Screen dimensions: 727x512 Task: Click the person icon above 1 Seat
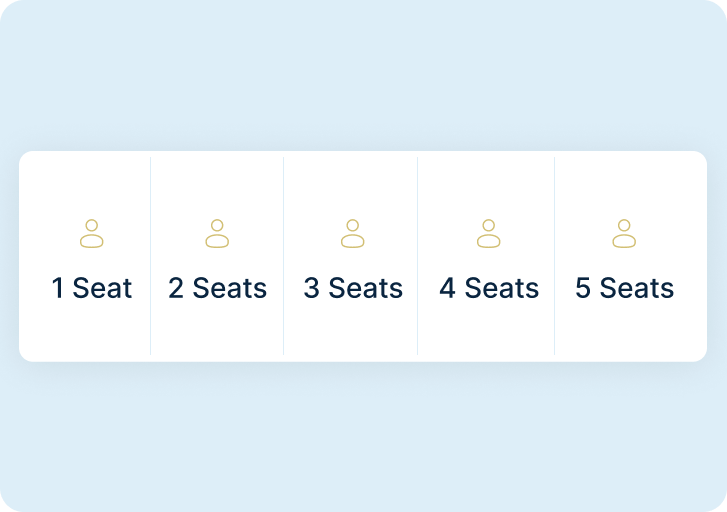point(92,234)
